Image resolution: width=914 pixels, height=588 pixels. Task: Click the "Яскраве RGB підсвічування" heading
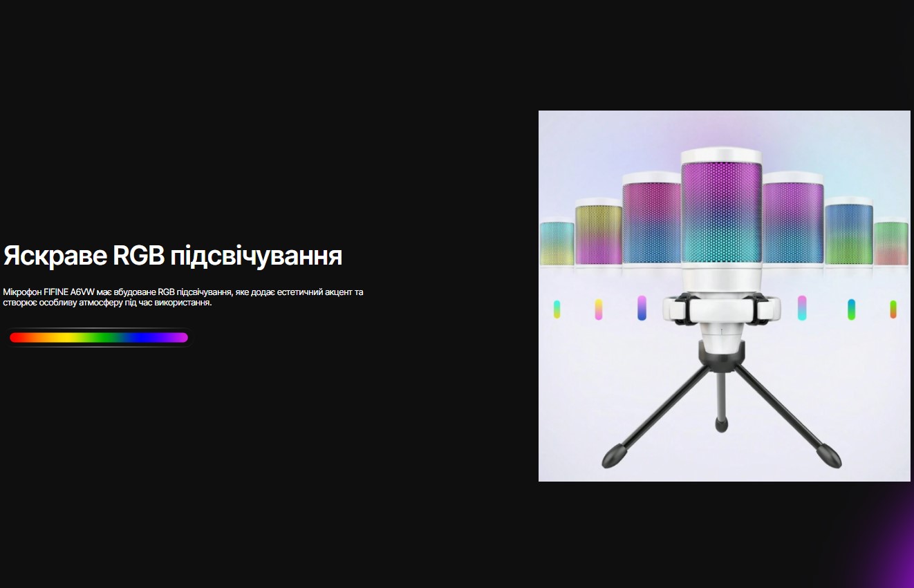pyautogui.click(x=173, y=256)
